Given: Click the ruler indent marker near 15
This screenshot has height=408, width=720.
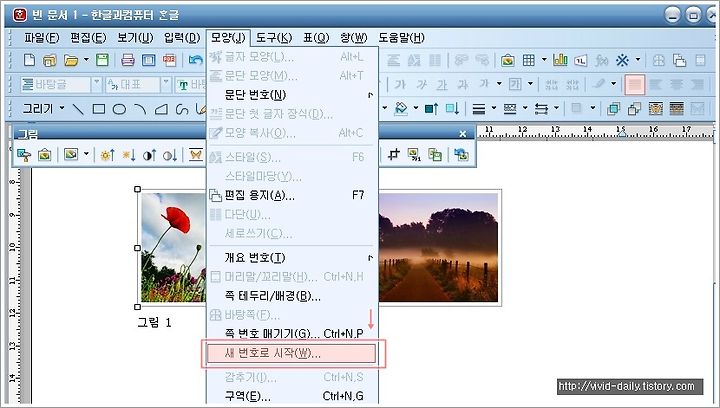Looking at the screenshot, I should click(x=622, y=134).
